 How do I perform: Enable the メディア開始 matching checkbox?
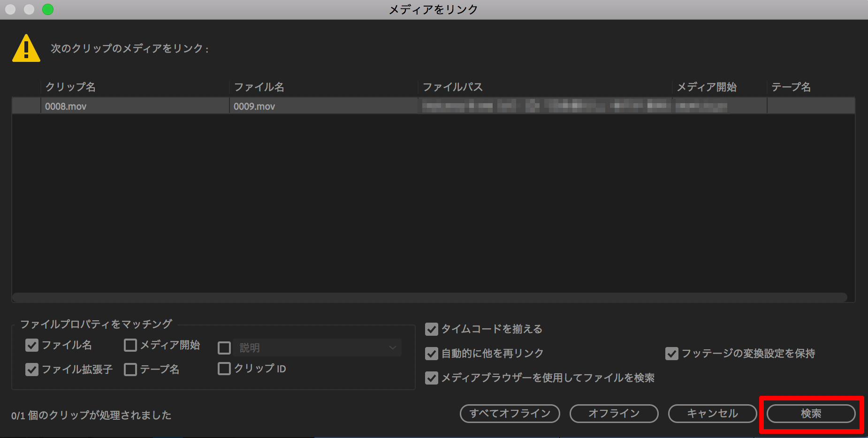[130, 345]
